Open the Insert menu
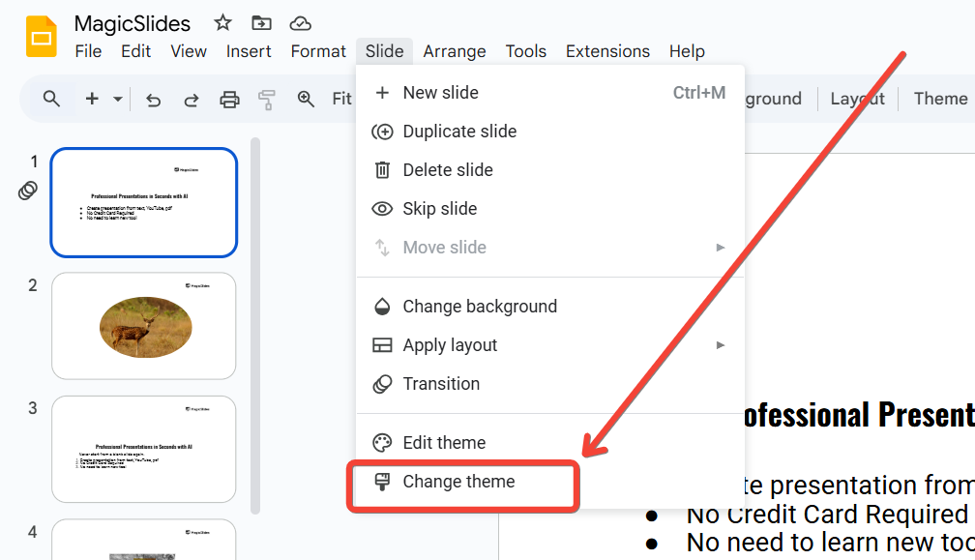Image resolution: width=975 pixels, height=560 pixels. (x=248, y=51)
